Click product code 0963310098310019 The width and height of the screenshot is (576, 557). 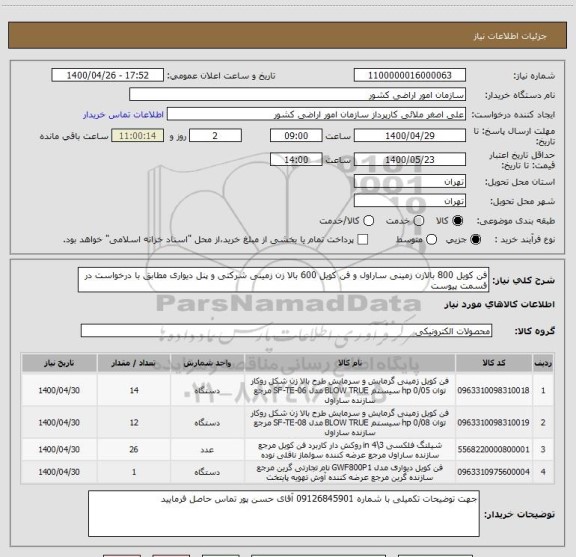[x=493, y=423]
